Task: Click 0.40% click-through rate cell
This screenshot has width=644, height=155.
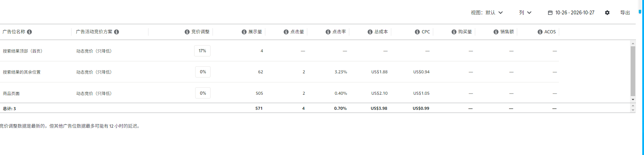Action: pyautogui.click(x=341, y=93)
